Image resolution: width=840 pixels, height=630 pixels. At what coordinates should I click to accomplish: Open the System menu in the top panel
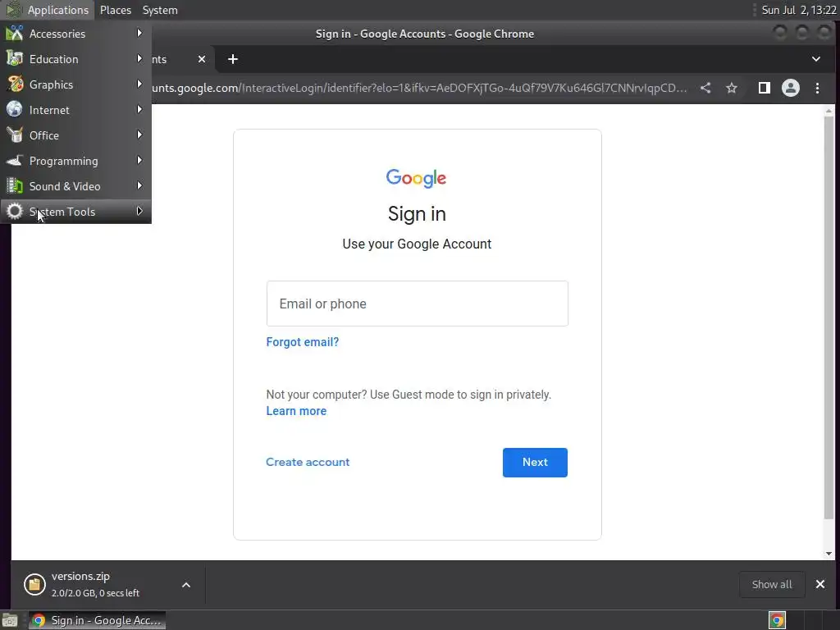pos(160,10)
